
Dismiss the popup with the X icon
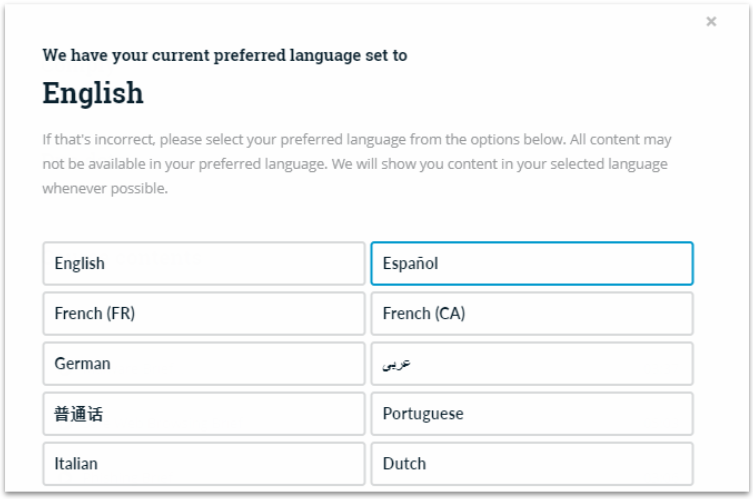coord(711,21)
